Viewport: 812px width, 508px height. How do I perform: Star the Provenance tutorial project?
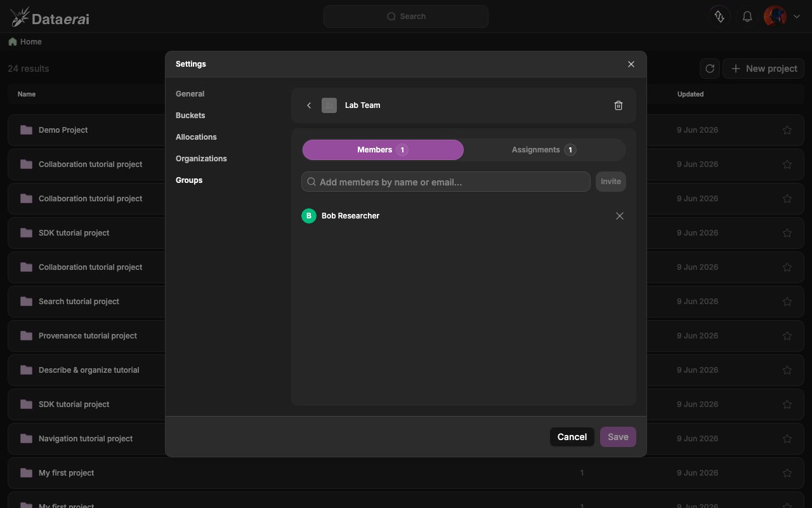[787, 336]
